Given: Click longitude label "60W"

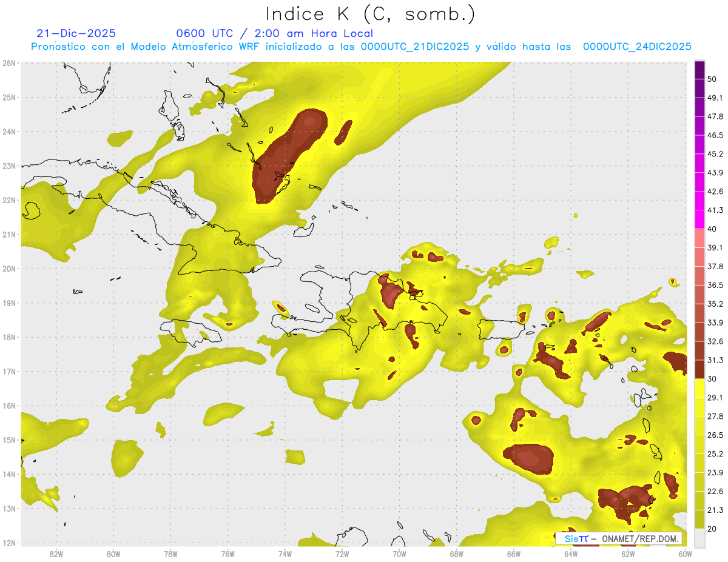Looking at the screenshot, I should point(685,554).
